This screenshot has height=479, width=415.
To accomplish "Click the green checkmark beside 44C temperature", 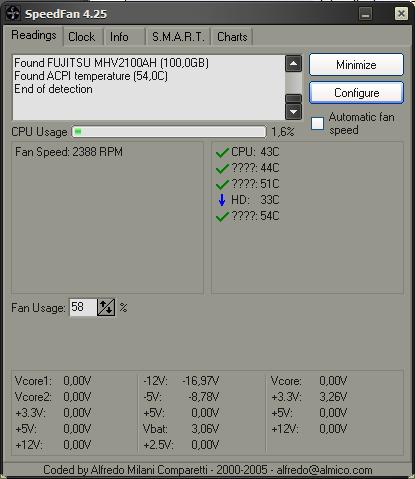I will point(222,169).
